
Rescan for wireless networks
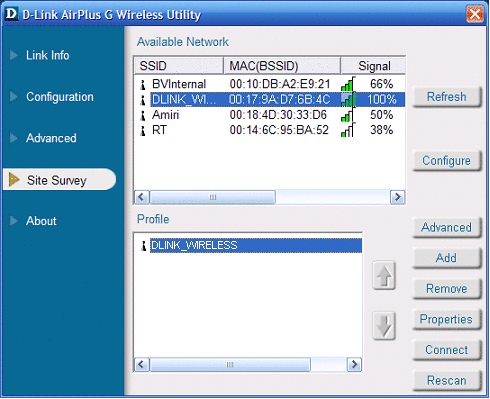coord(447,380)
